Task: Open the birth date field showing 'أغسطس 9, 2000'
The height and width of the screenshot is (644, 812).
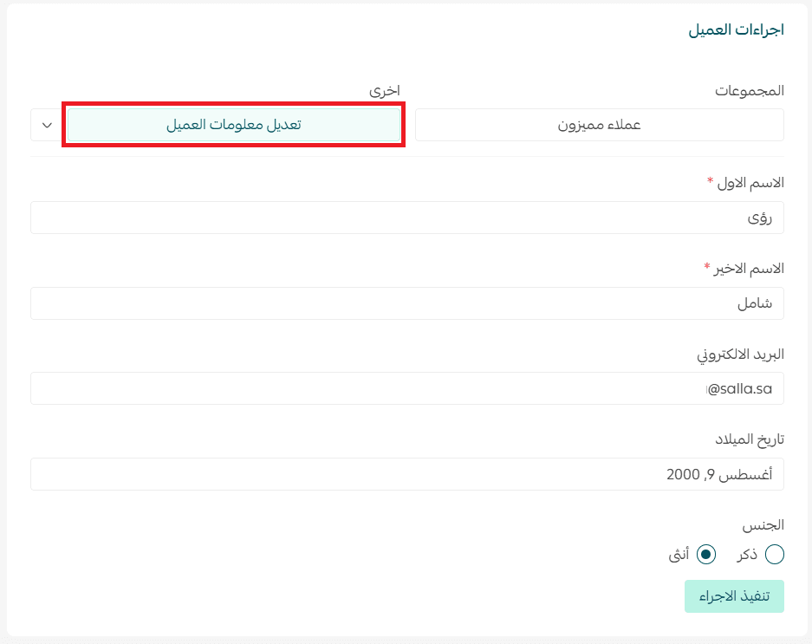Action: pyautogui.click(x=406, y=474)
